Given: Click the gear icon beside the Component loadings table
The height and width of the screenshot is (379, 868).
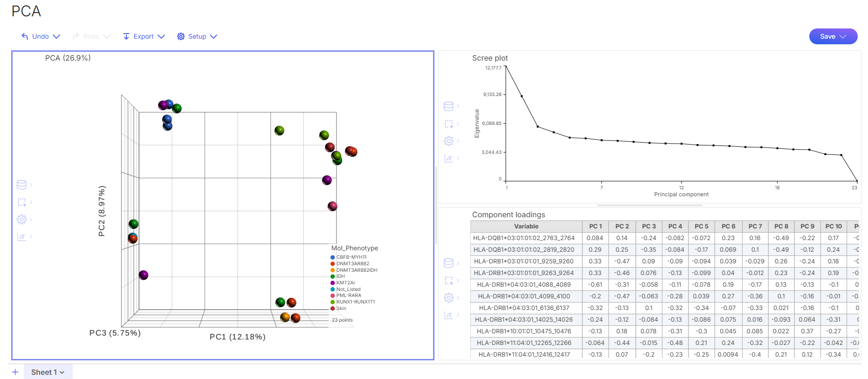Looking at the screenshot, I should point(448,297).
